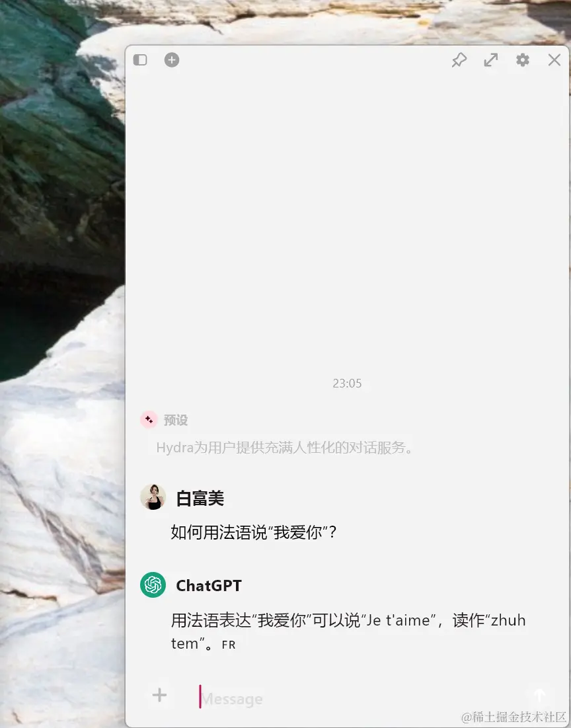Pin the chat window

(459, 60)
